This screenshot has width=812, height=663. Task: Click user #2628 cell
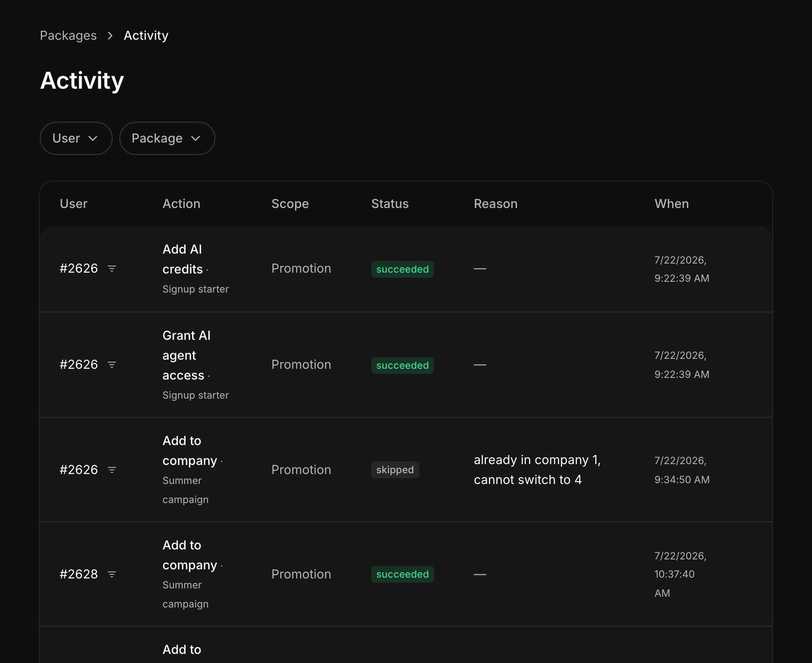click(79, 574)
